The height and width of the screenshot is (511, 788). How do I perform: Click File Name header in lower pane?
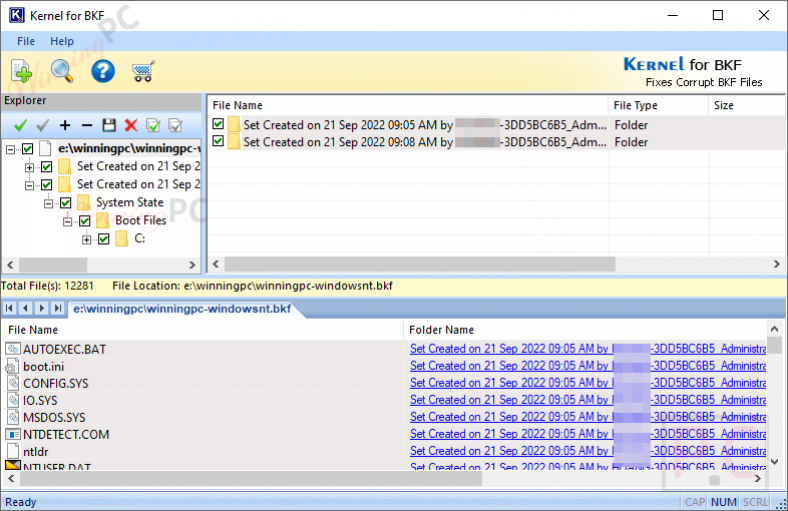click(x=203, y=330)
